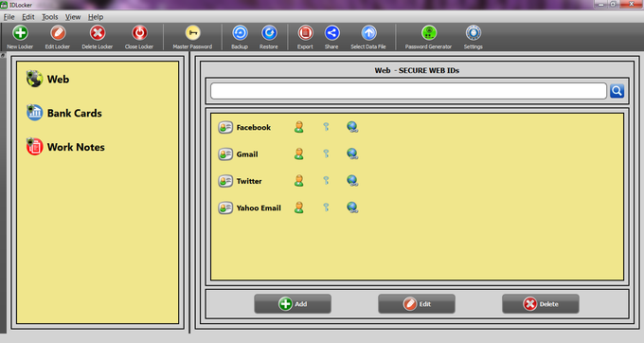Click the Edit Locker toolbar icon
The height and width of the screenshot is (343, 644).
58,33
